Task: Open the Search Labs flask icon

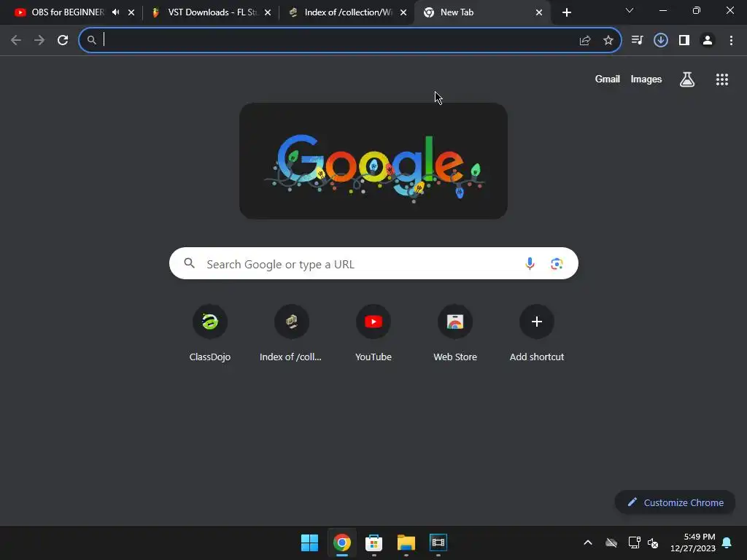Action: click(687, 79)
